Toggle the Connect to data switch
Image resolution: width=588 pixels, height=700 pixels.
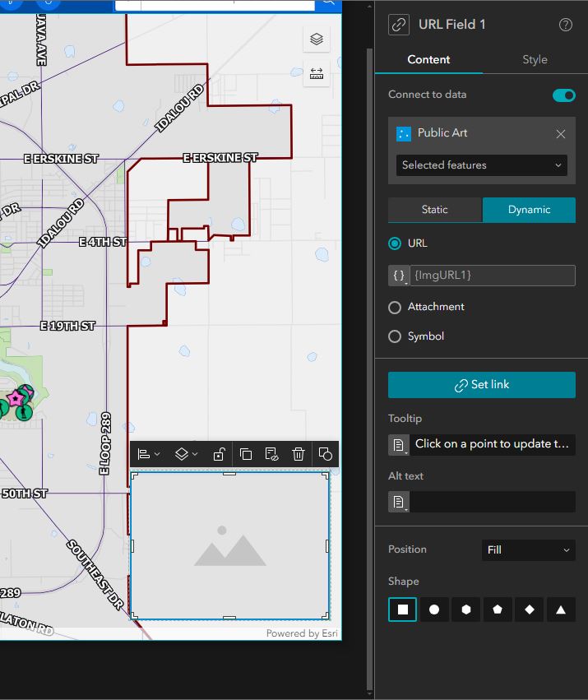click(564, 95)
